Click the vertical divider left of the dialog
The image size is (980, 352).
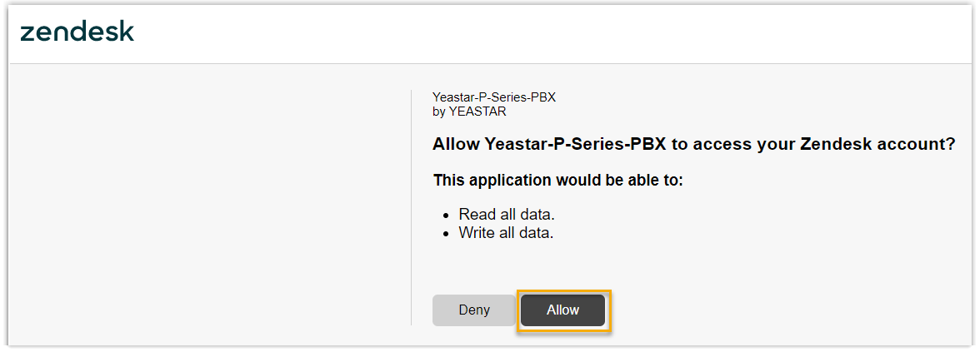coord(412,208)
